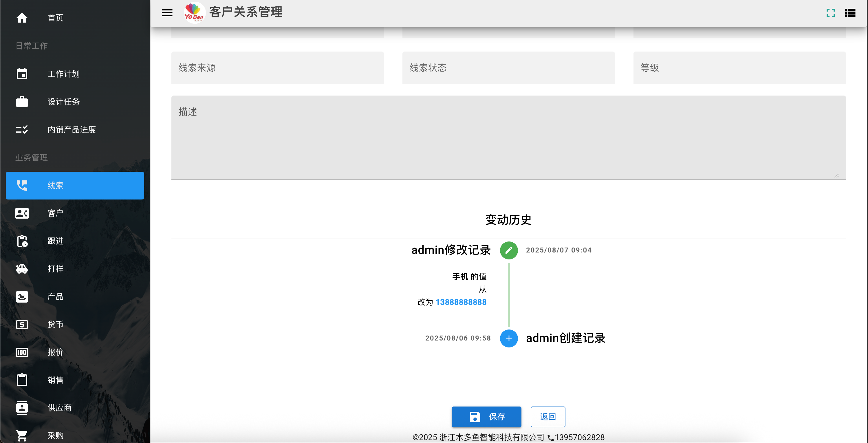Toggle the hamburger navigation menu
The height and width of the screenshot is (443, 868).
point(167,13)
